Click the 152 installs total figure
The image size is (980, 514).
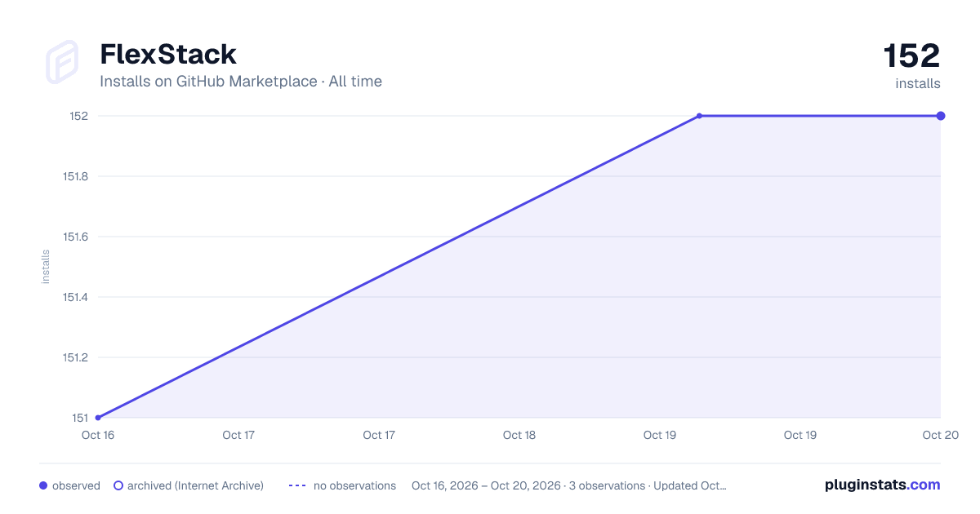[x=911, y=55]
